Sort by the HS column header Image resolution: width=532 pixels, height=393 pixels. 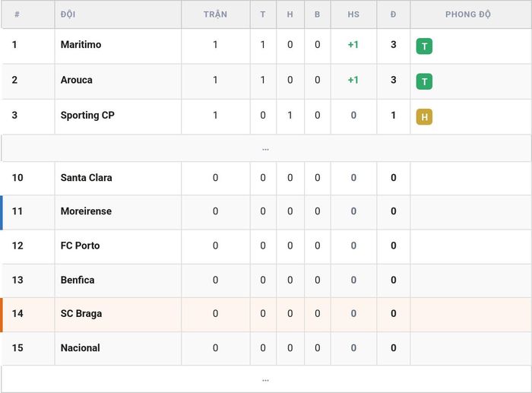coord(353,14)
